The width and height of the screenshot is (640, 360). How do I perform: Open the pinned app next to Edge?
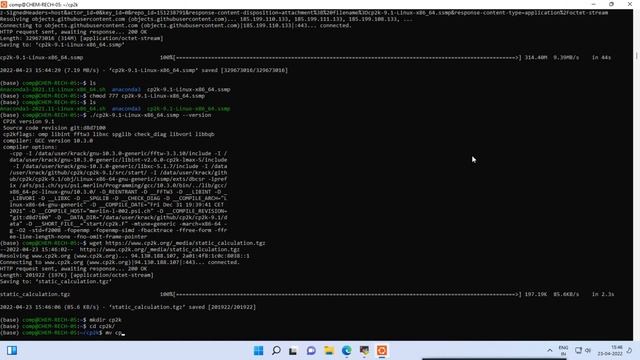(x=364, y=351)
